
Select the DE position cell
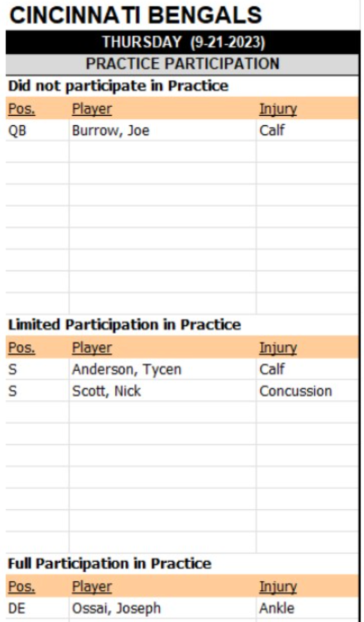tap(16, 608)
